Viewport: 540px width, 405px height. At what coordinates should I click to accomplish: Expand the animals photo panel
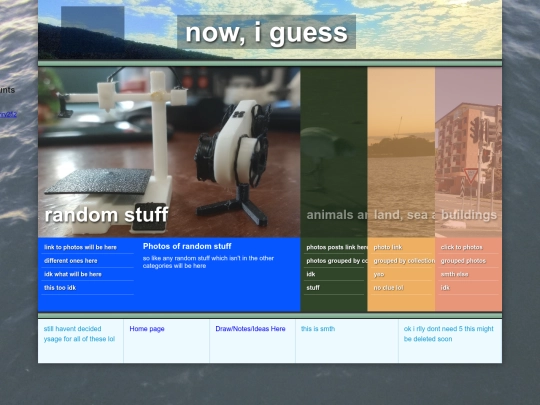pos(334,152)
